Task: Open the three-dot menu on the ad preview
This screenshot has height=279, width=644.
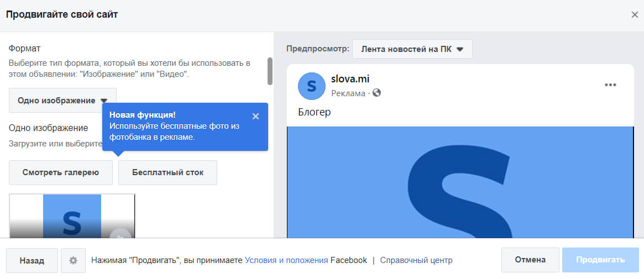Action: click(x=610, y=85)
